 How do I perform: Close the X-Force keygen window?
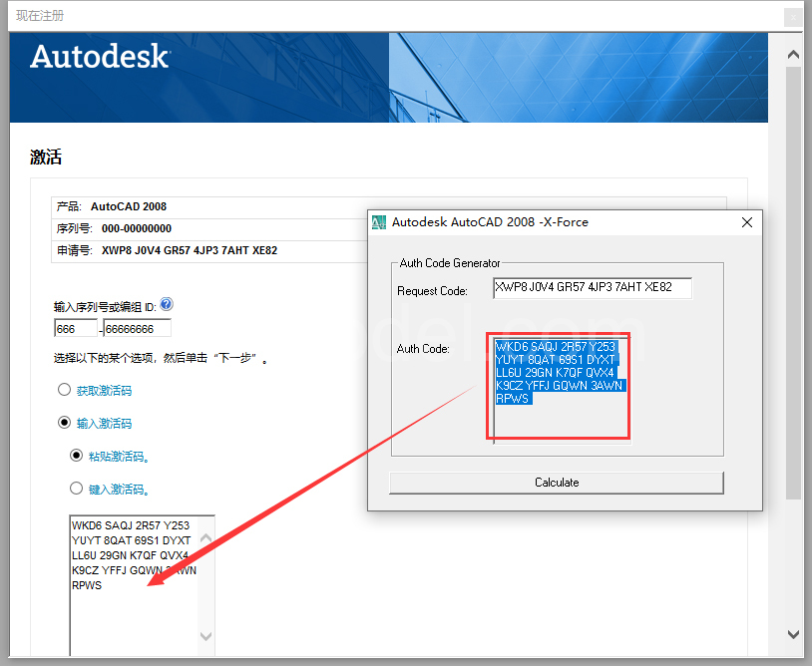click(x=747, y=222)
